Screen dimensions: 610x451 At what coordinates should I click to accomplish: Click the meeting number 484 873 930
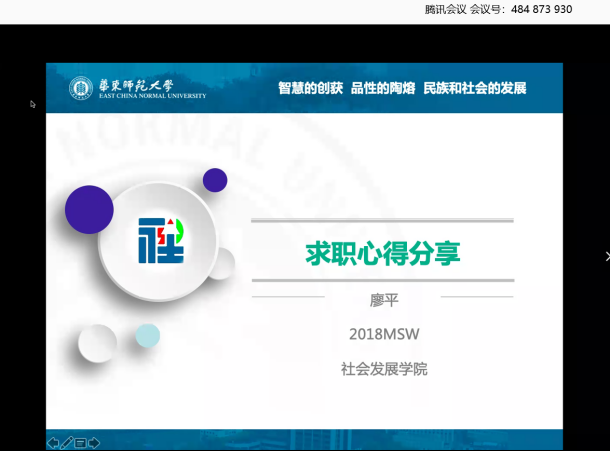(x=541, y=9)
